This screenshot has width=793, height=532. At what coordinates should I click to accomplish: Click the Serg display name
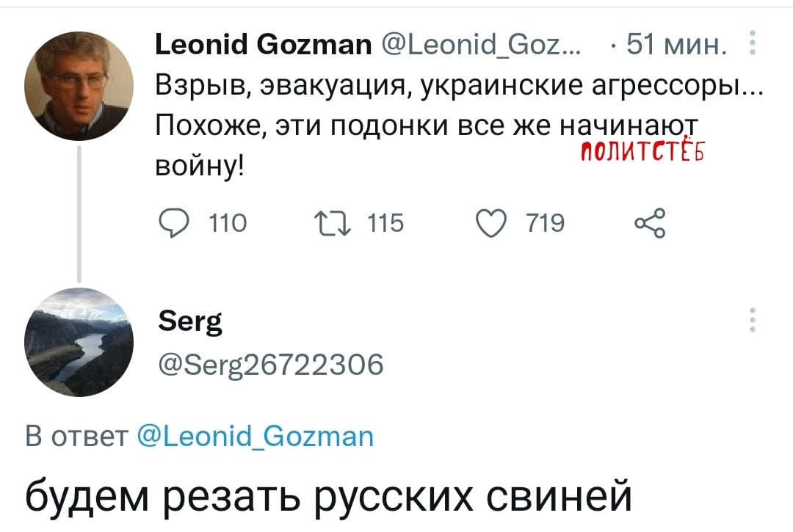(189, 322)
